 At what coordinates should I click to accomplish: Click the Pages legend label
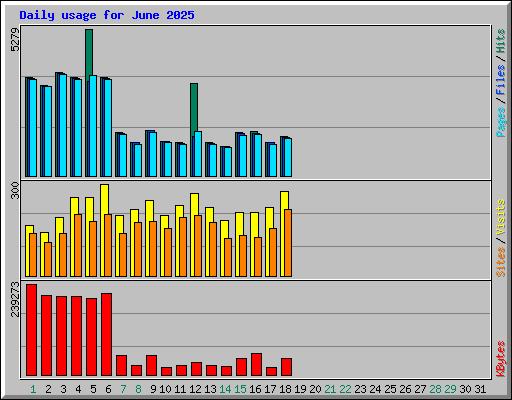coord(501,122)
